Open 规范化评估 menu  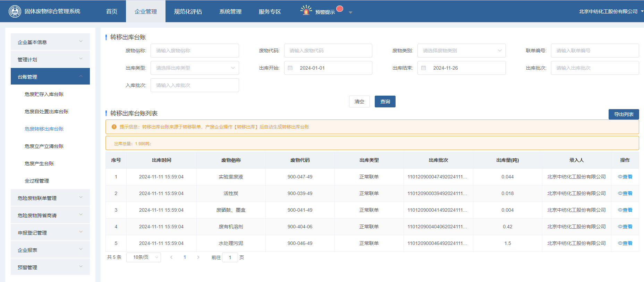click(188, 11)
